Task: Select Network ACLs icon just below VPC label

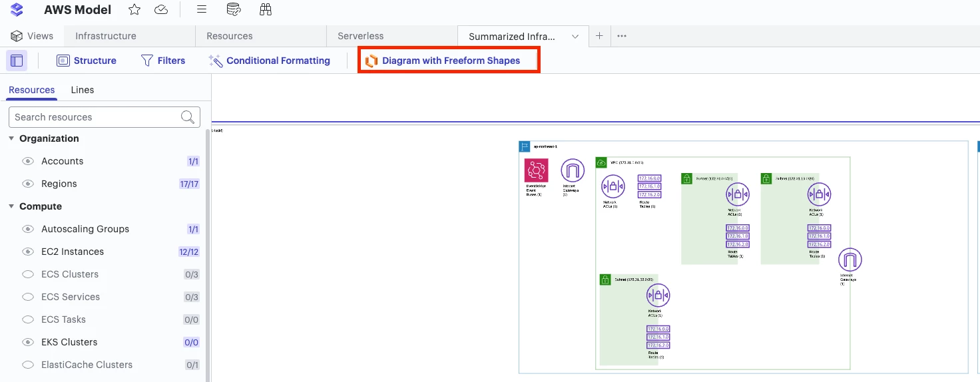Action: (x=613, y=187)
